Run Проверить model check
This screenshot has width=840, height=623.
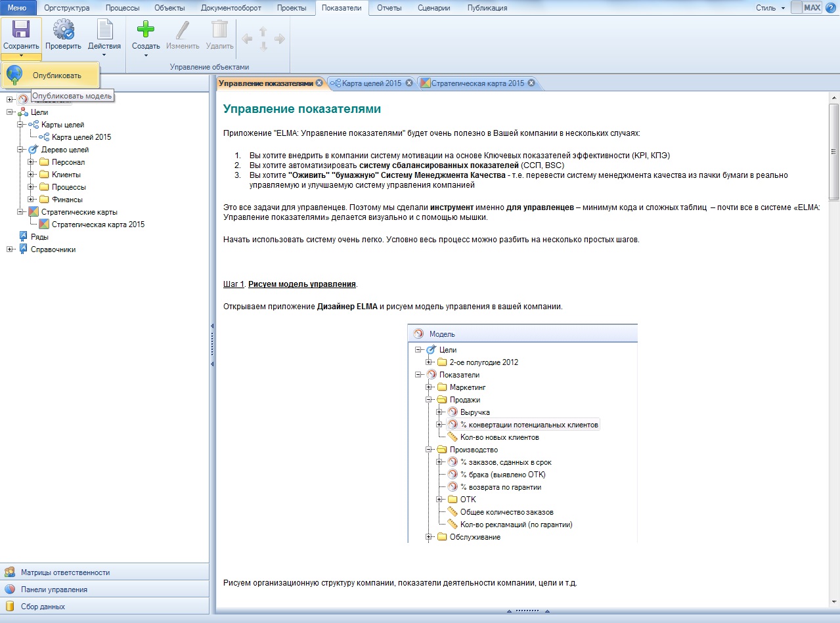[63, 30]
